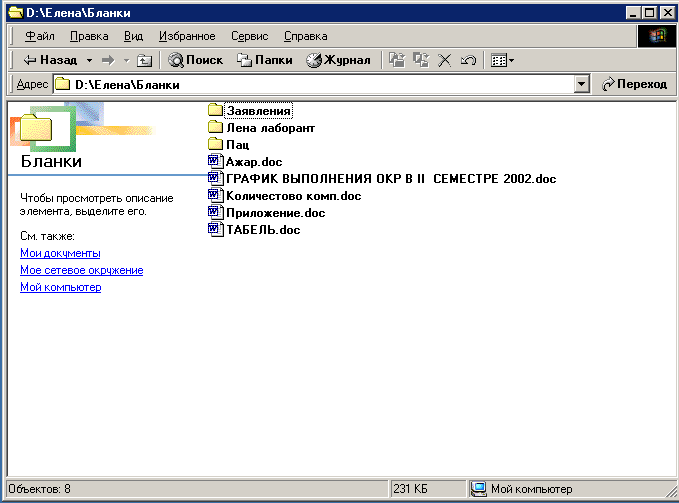Click the file name Приложение.doc
679x503 pixels.
click(x=275, y=213)
